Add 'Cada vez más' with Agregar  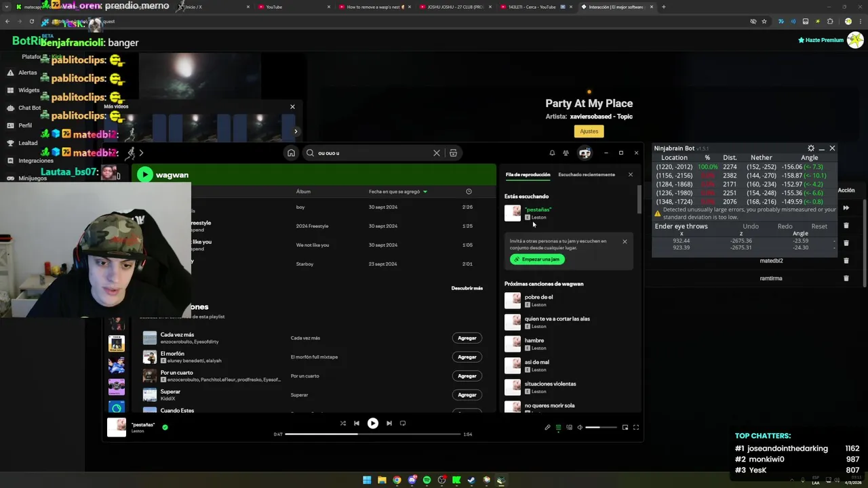pos(467,338)
